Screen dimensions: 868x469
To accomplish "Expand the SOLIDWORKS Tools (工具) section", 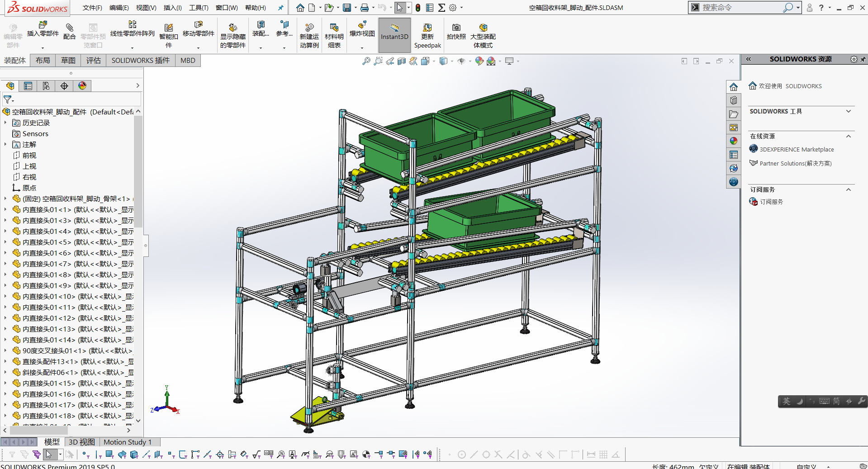I will [849, 111].
